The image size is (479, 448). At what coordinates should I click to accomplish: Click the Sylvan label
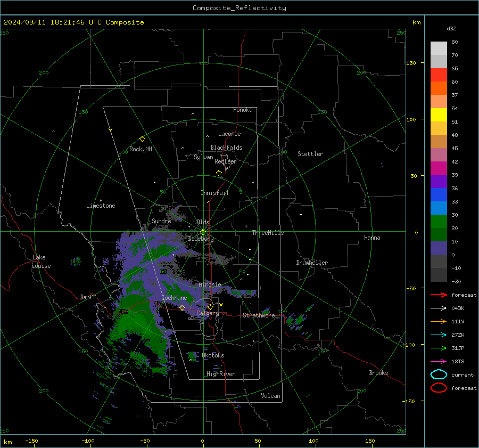click(203, 157)
